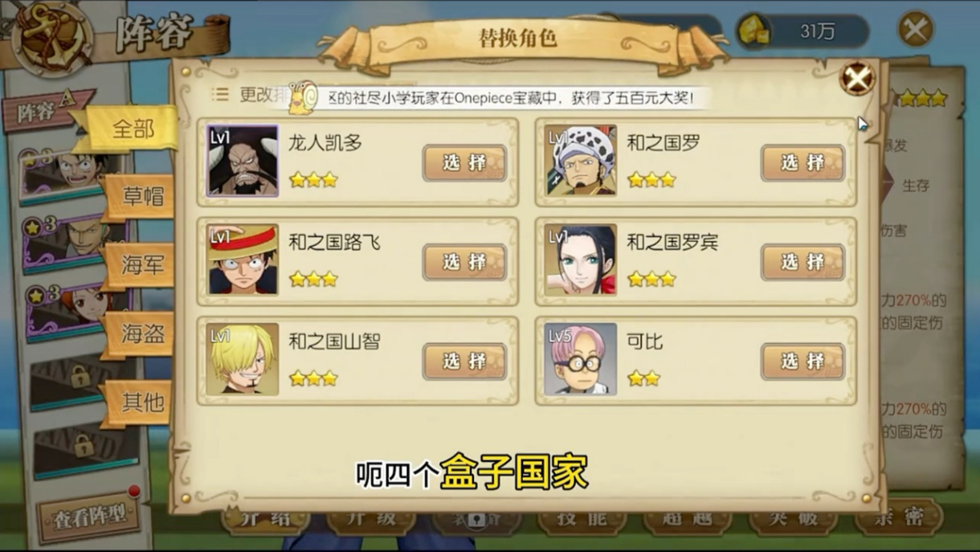980x552 pixels.
Task: Tap 和之国山智 portrait icon
Action: [243, 360]
